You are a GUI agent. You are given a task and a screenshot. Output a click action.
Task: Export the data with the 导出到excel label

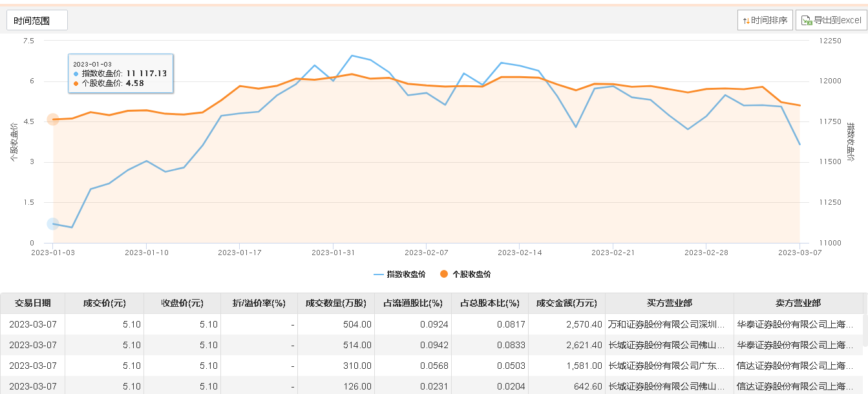(838, 21)
